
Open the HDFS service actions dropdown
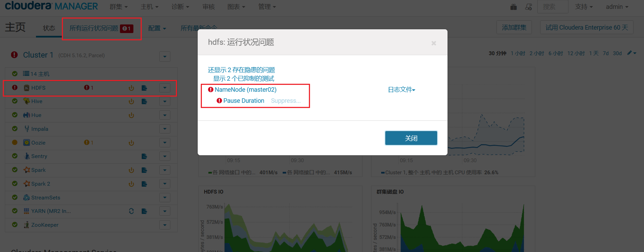pyautogui.click(x=164, y=88)
